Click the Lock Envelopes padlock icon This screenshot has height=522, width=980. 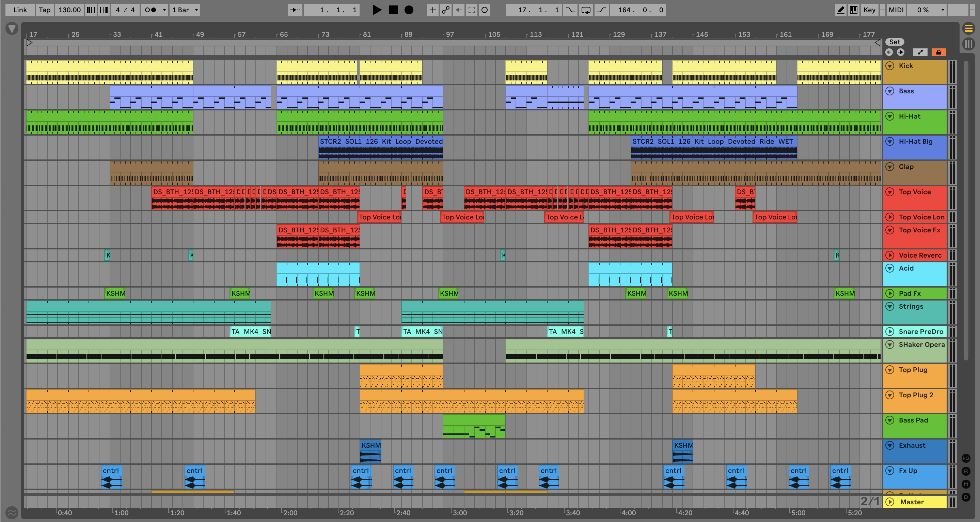(x=938, y=52)
